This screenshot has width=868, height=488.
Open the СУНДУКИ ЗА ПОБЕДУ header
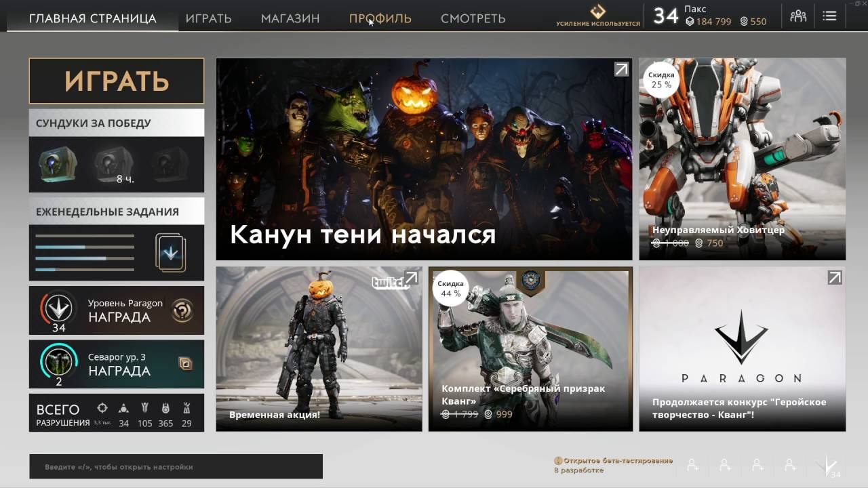[117, 123]
